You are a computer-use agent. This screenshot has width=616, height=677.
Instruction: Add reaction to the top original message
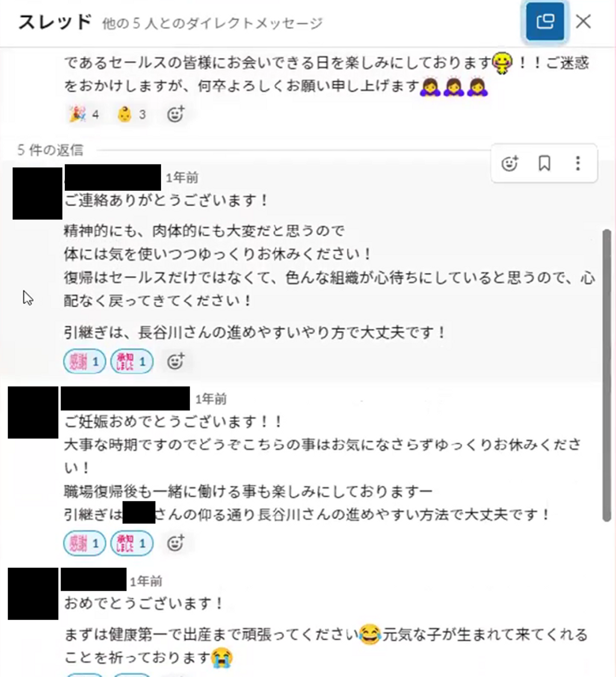coord(175,114)
